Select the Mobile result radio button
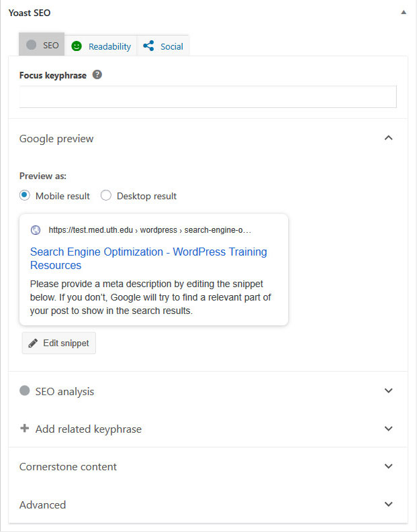417x532 pixels. coord(25,195)
